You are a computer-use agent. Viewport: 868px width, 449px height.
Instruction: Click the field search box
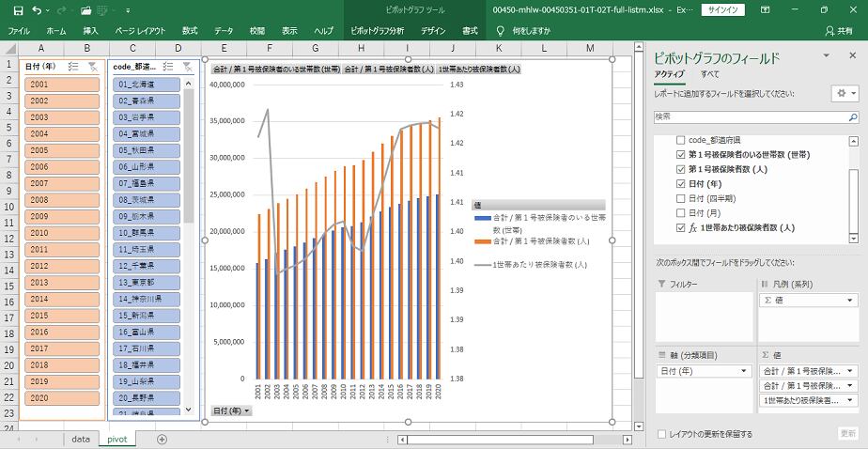click(x=754, y=116)
